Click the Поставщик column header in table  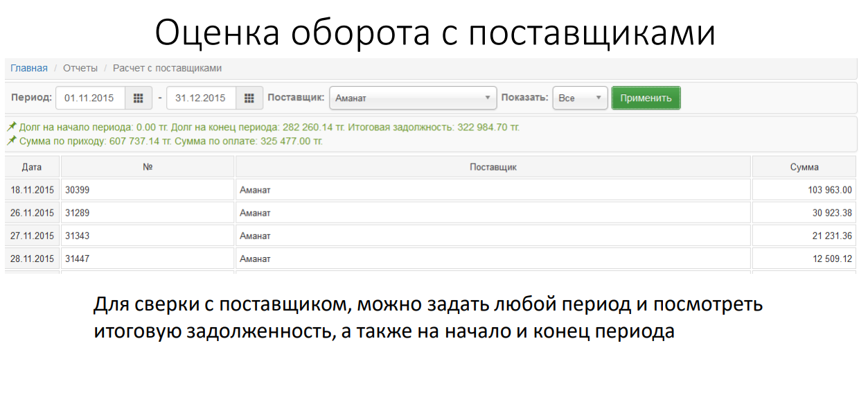coord(493,167)
